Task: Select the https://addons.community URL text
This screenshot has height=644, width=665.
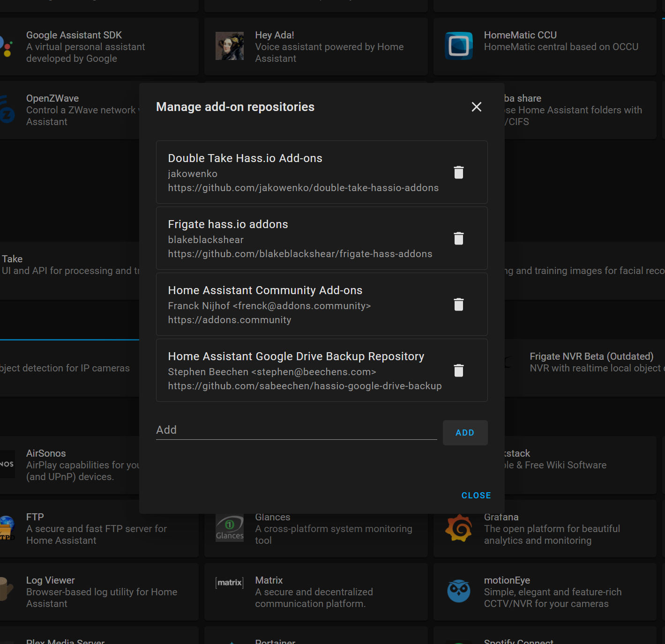Action: pyautogui.click(x=230, y=320)
